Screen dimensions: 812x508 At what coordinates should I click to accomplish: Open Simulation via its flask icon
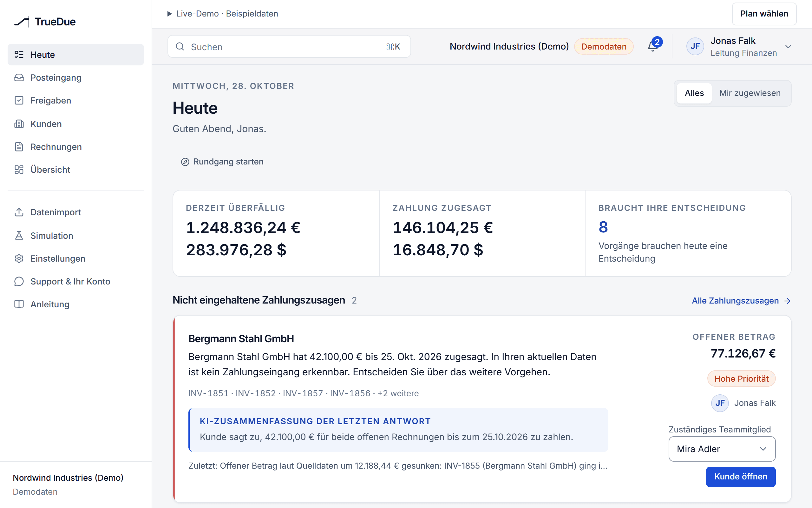19,236
